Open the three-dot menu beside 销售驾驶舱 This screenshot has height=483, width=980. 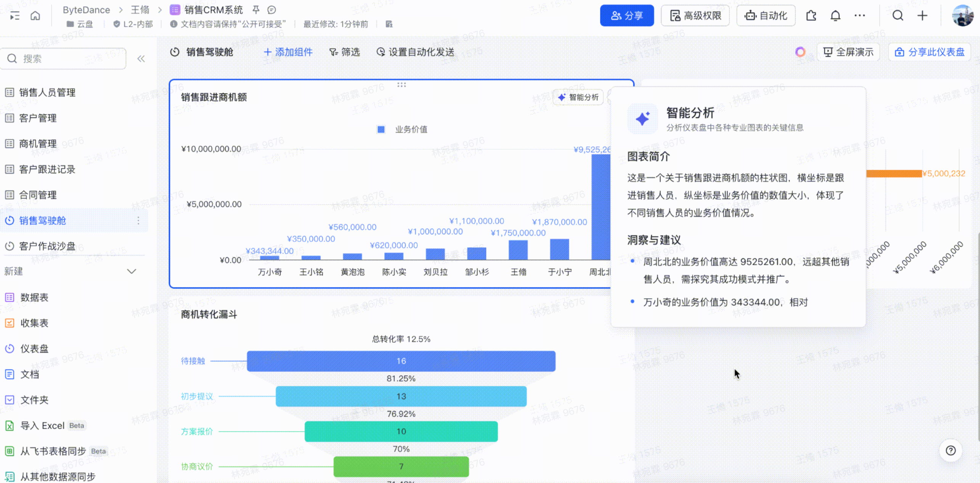(138, 221)
